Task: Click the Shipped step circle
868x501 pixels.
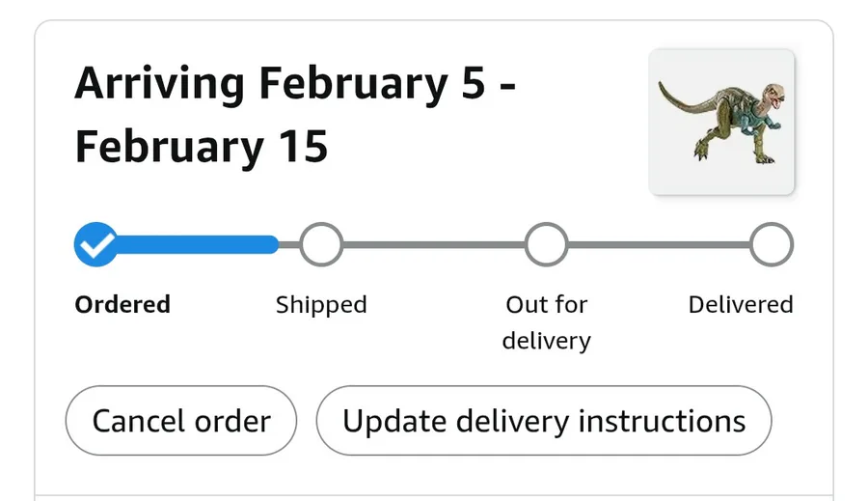Action: (321, 245)
